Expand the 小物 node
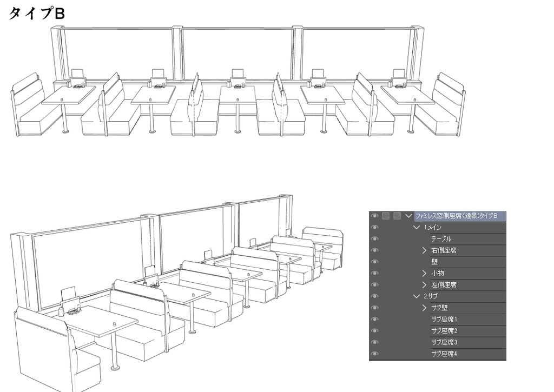The width and height of the screenshot is (554, 392). tap(424, 274)
